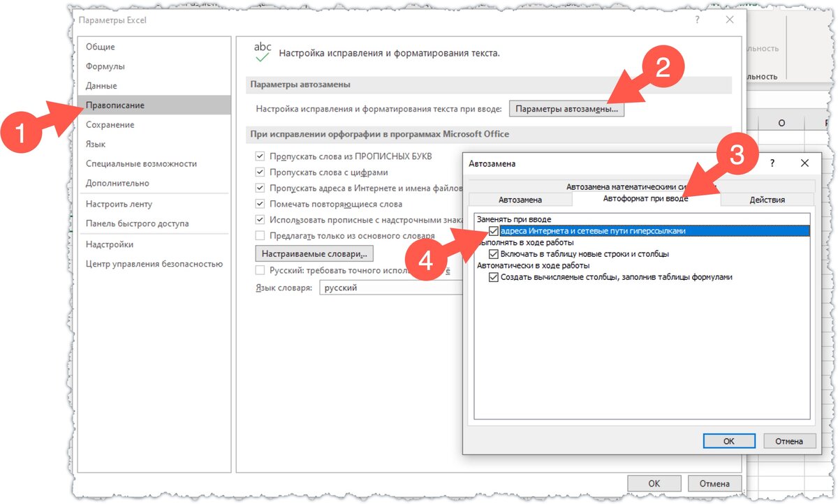Screen dimensions: 838x504
Task: Select the Дополнительно options category
Action: [117, 184]
